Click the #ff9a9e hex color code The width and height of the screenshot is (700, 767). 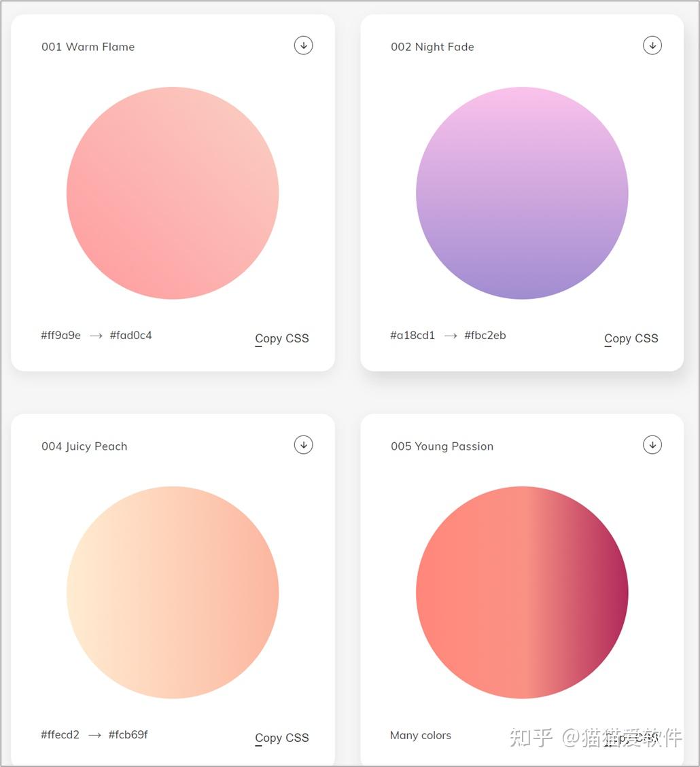60,335
